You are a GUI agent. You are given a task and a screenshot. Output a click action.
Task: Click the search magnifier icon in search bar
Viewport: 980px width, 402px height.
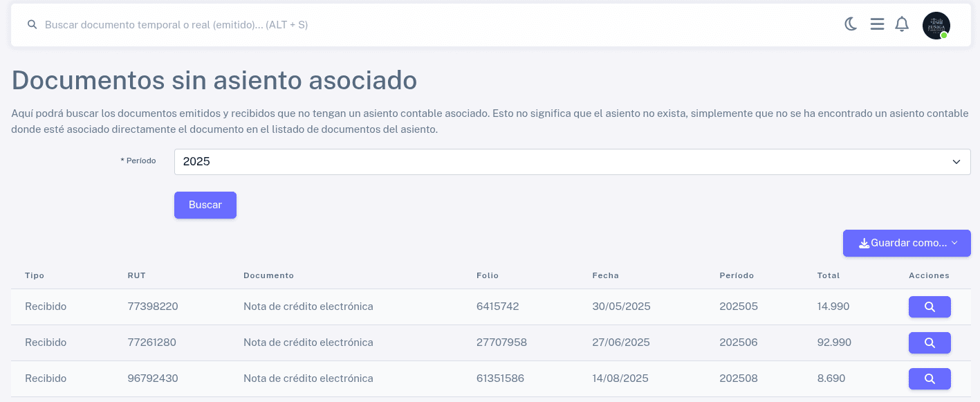pyautogui.click(x=32, y=24)
